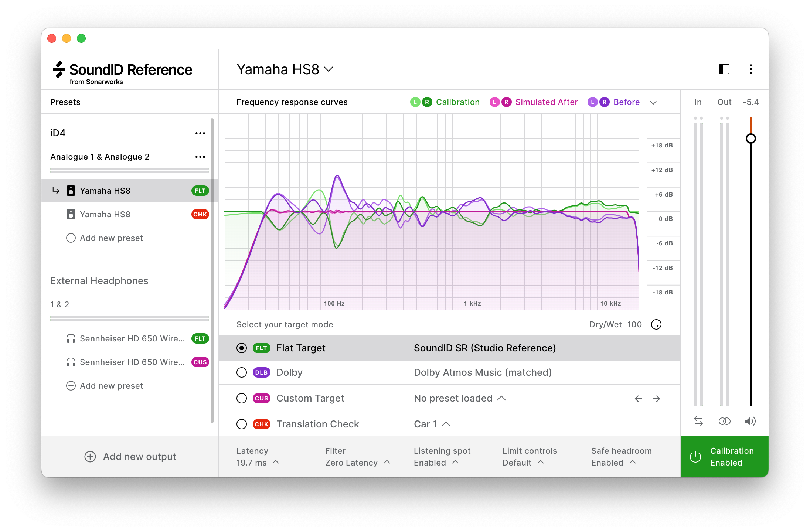Select Yamaha HS8 FLT preset

[x=129, y=191]
